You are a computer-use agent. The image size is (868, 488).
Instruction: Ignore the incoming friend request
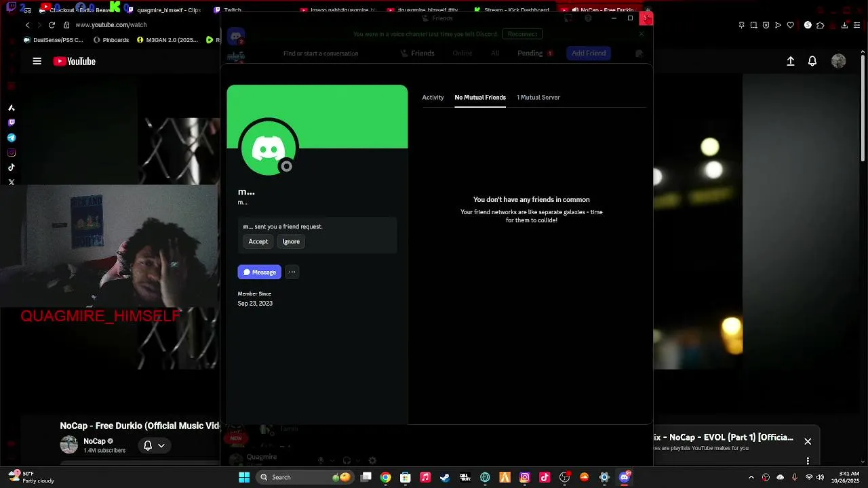click(x=291, y=241)
